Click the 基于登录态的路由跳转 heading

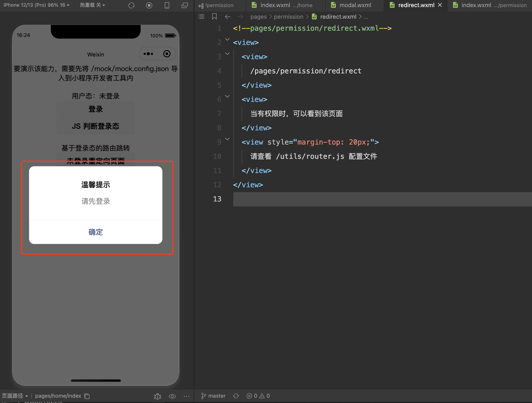(x=96, y=148)
